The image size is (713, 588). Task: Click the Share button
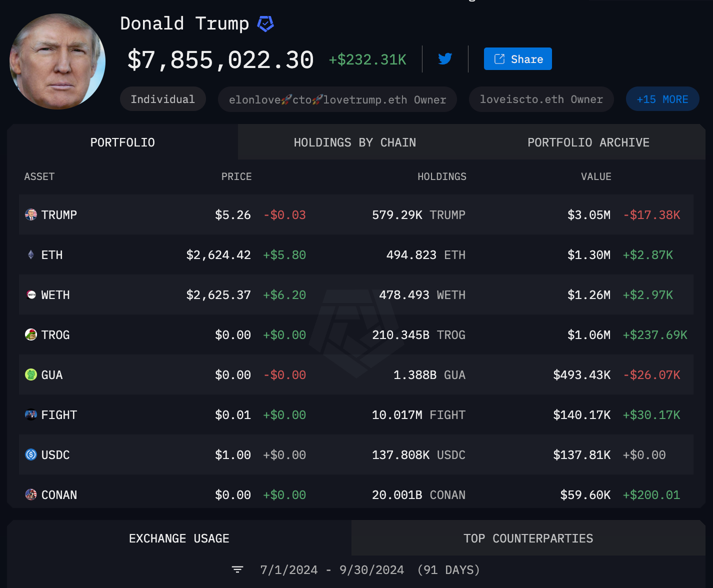518,59
